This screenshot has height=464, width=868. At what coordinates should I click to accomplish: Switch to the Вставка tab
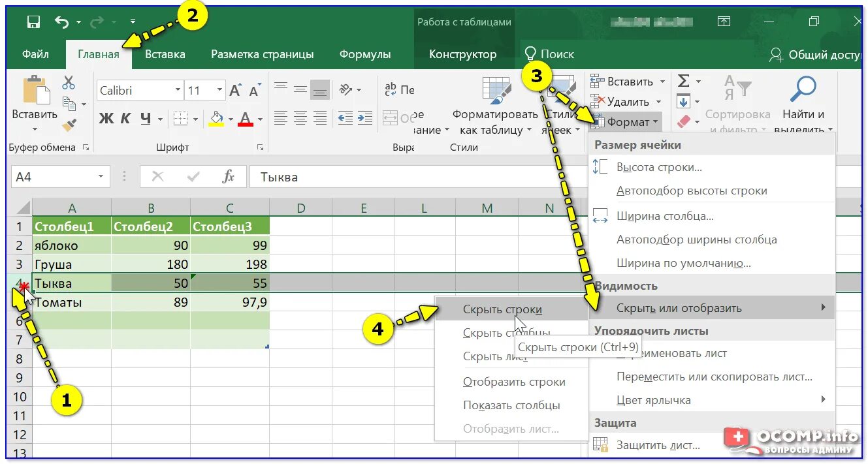coord(165,54)
